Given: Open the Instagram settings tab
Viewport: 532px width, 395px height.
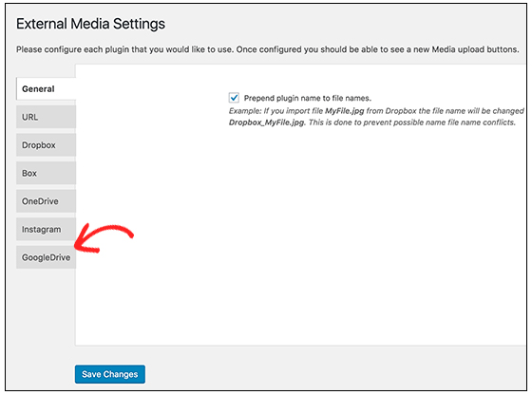Looking at the screenshot, I should (46, 230).
